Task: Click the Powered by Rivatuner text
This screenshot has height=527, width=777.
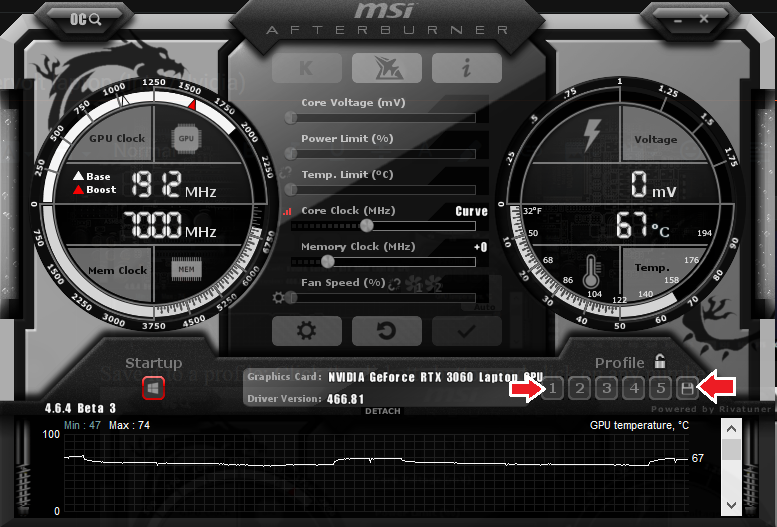Action: coord(711,409)
